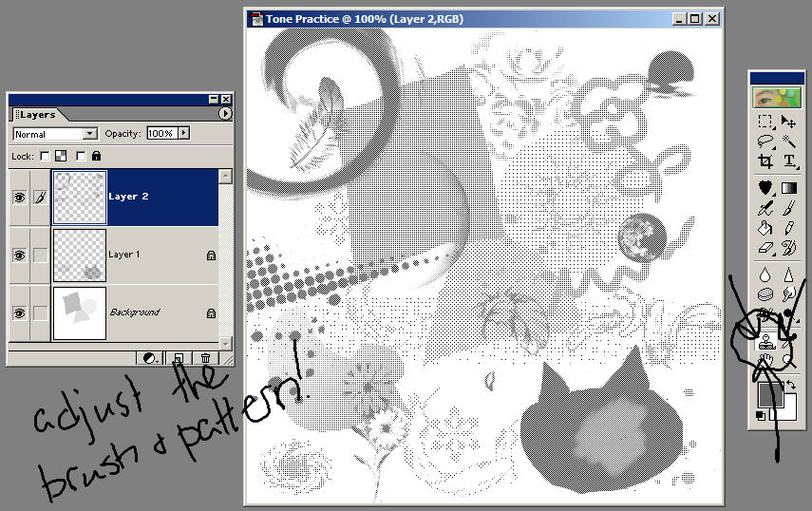Open the Opacity slider arrow

(x=184, y=133)
